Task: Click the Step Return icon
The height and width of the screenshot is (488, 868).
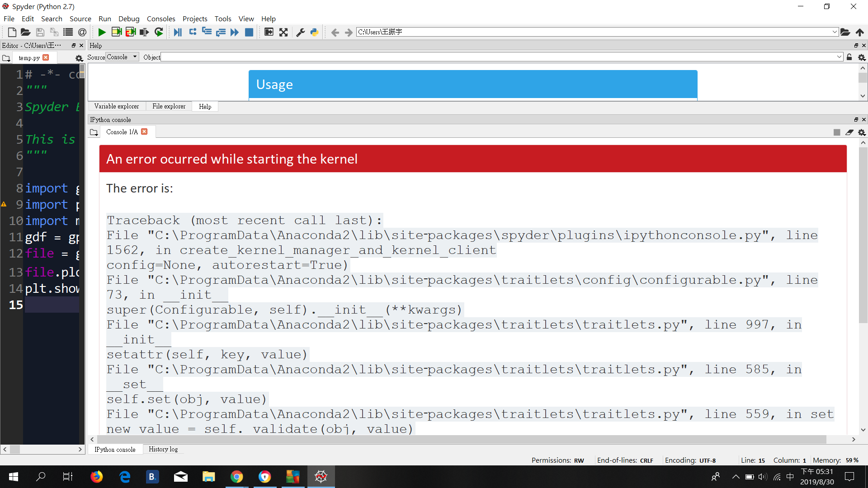Action: [221, 32]
